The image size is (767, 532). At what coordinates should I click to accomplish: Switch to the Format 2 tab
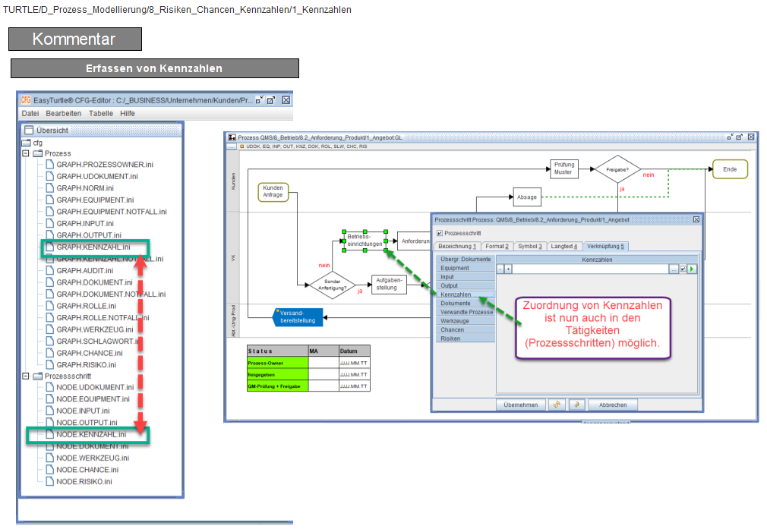497,247
